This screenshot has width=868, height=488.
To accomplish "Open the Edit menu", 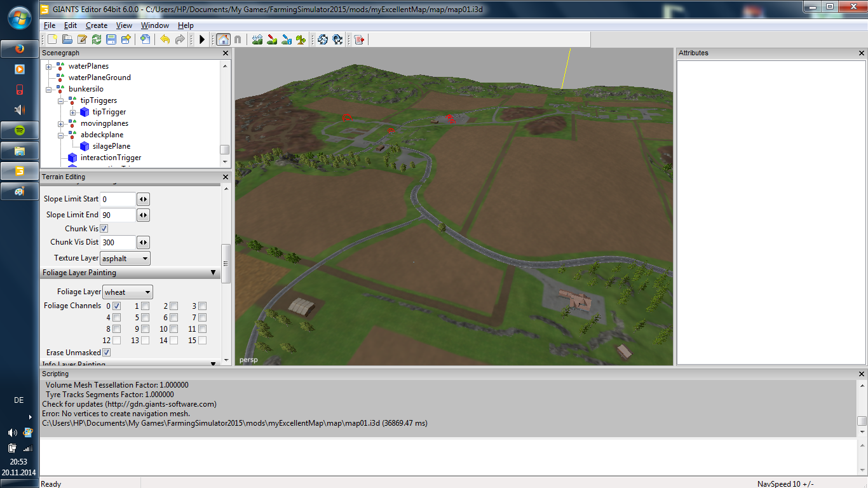I will pyautogui.click(x=71, y=25).
